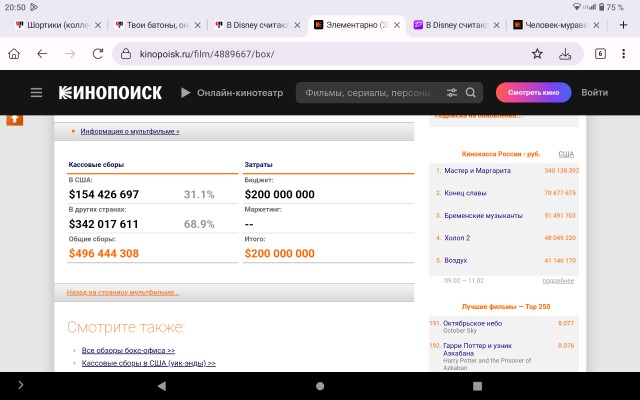This screenshot has width=640, height=400.
Task: Switch box office to США
Action: click(x=566, y=154)
